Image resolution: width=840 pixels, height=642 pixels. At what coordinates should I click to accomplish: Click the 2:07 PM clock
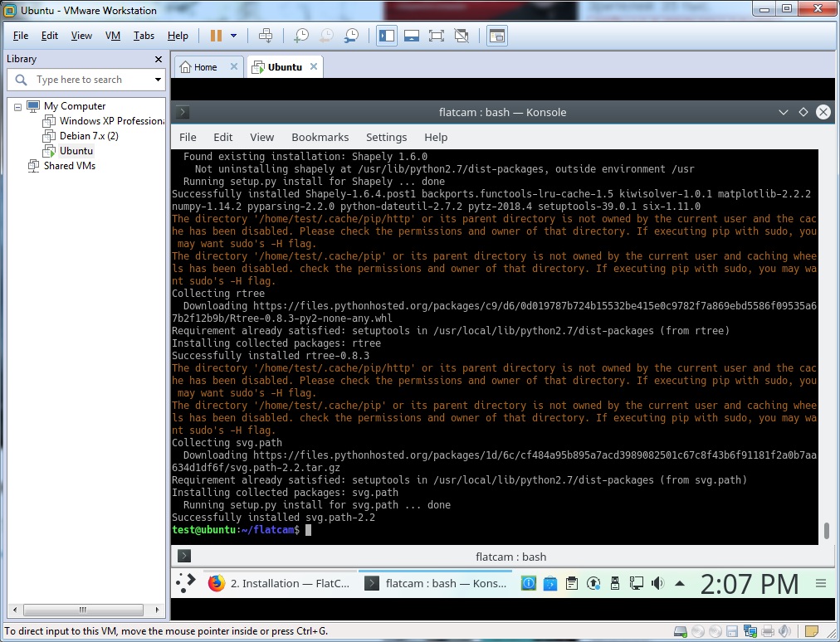pos(749,584)
